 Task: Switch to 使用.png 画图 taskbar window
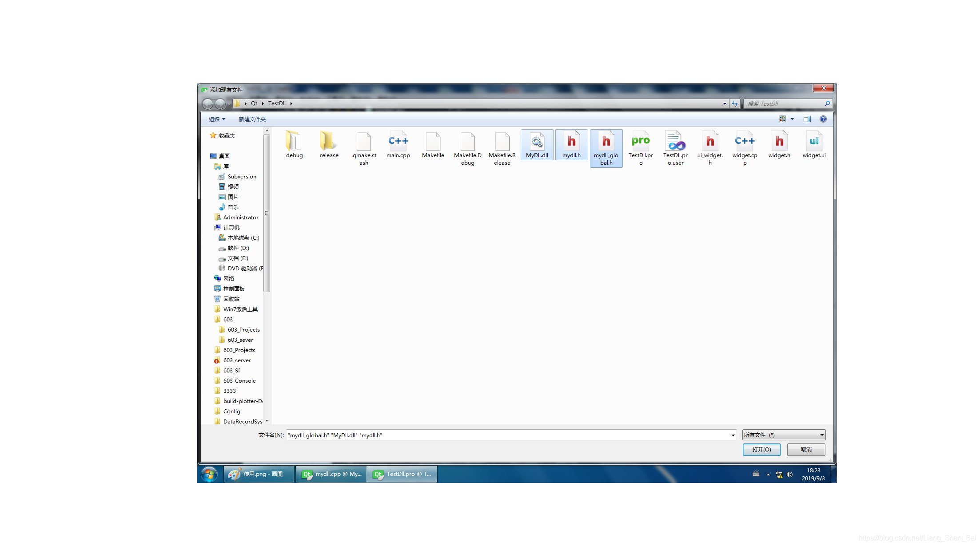point(259,474)
